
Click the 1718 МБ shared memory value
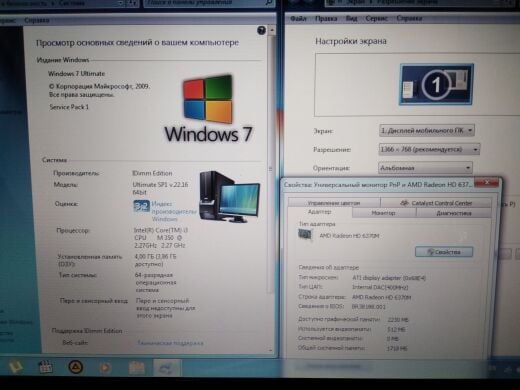tap(397, 348)
